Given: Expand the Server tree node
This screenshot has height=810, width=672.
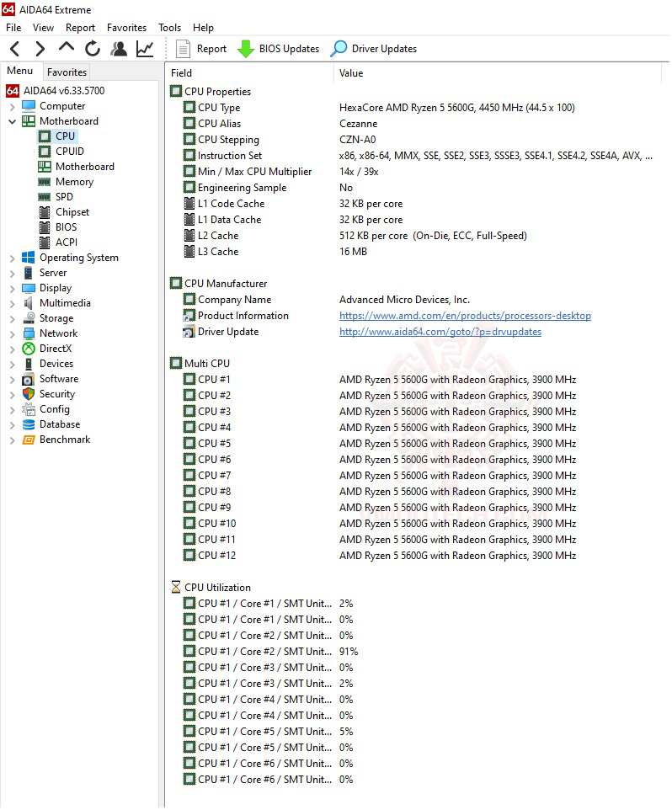Looking at the screenshot, I should click(13, 273).
